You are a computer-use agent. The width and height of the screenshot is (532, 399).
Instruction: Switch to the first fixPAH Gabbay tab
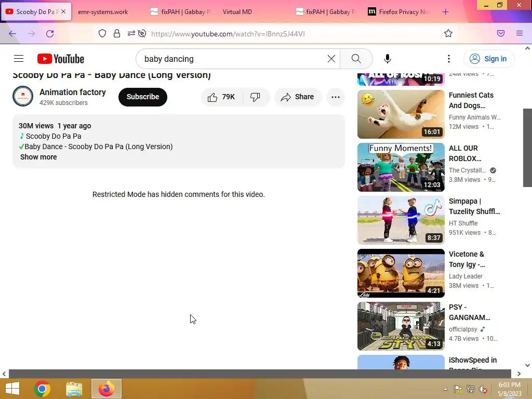click(x=181, y=12)
